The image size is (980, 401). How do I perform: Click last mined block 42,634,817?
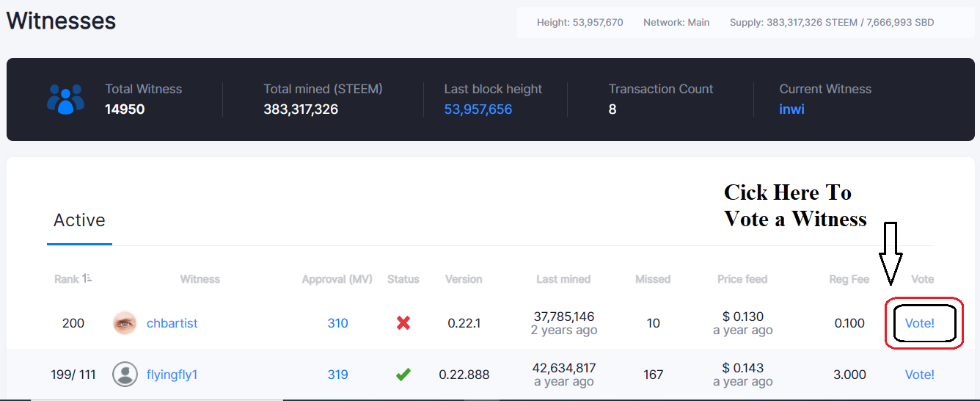point(564,368)
